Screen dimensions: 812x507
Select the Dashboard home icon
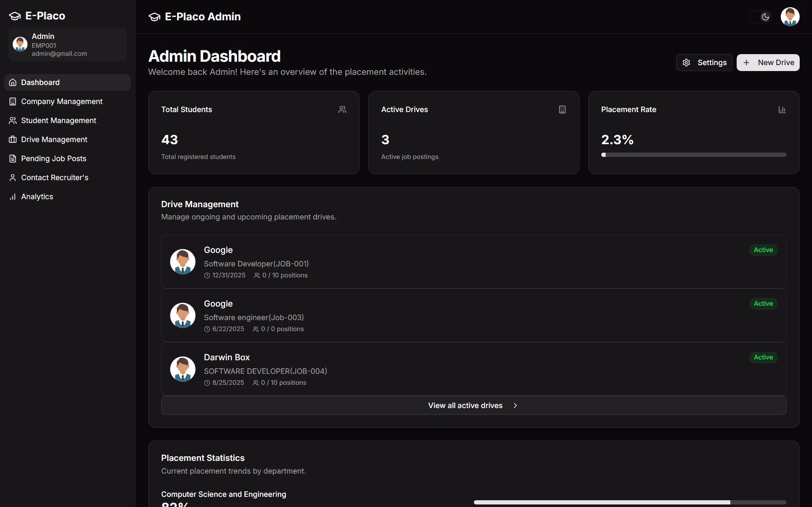[13, 82]
